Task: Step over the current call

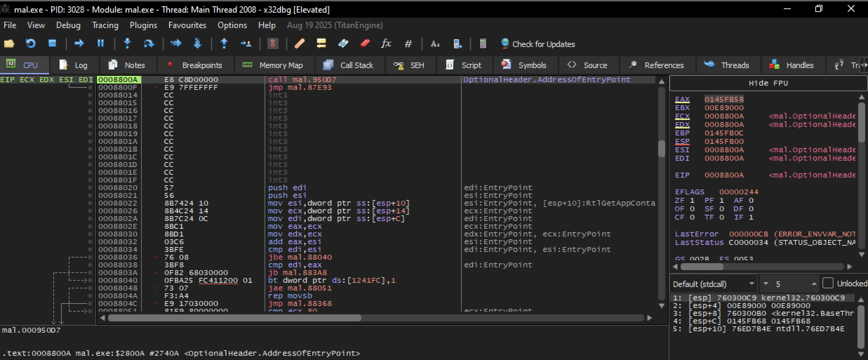Action: (149, 44)
